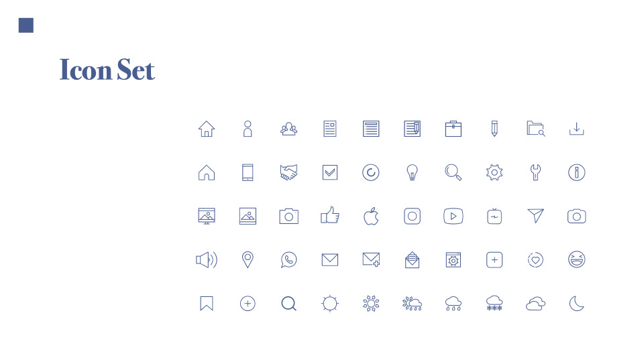Click the paper plane send icon
This screenshot has height=362, width=644.
(535, 216)
